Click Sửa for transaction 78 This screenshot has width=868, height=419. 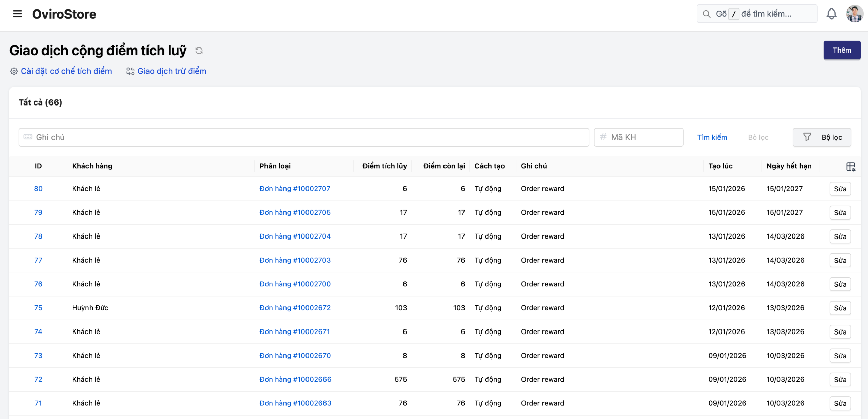840,236
